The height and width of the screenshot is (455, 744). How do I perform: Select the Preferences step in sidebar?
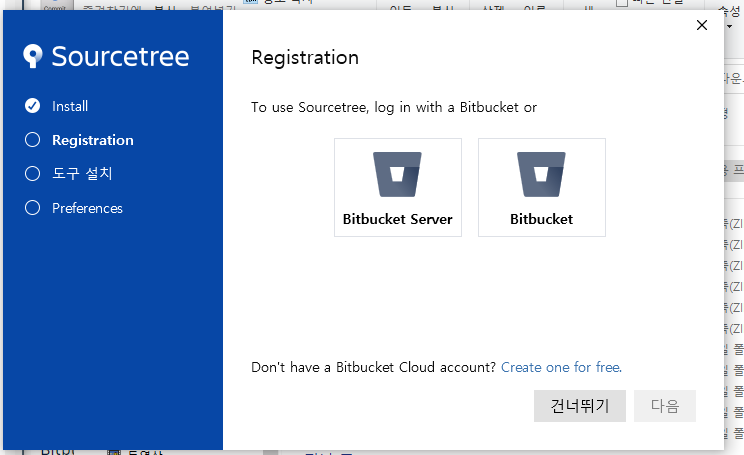pos(87,208)
